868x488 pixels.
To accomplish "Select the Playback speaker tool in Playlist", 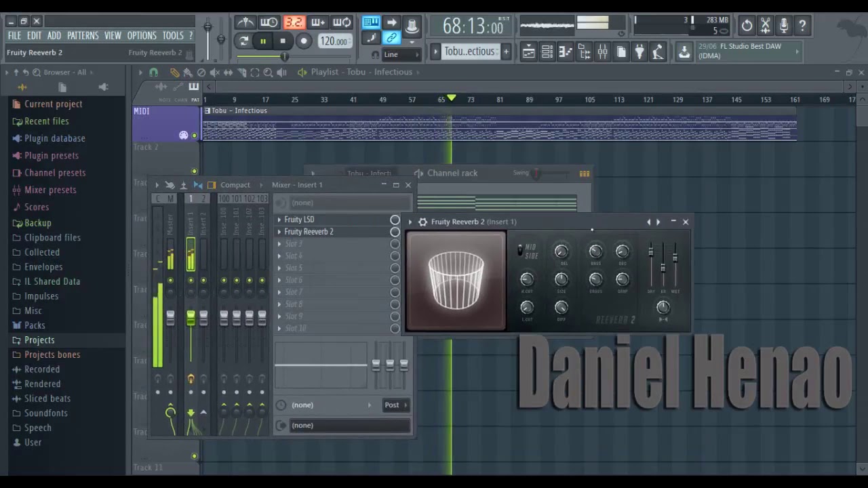I will (x=281, y=73).
